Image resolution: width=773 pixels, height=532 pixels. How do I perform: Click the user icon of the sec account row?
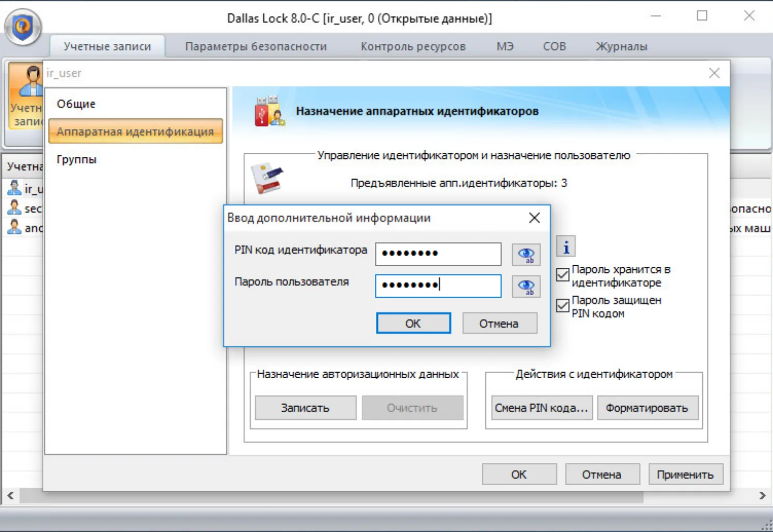[x=14, y=208]
